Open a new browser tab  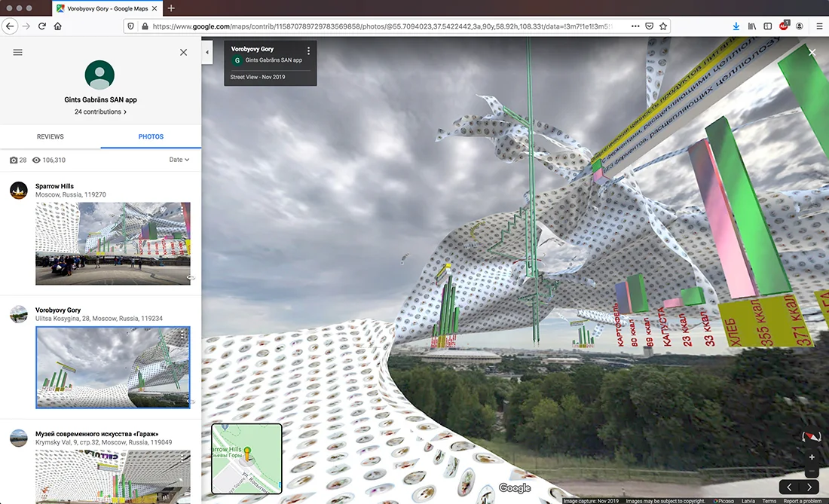[x=171, y=8]
